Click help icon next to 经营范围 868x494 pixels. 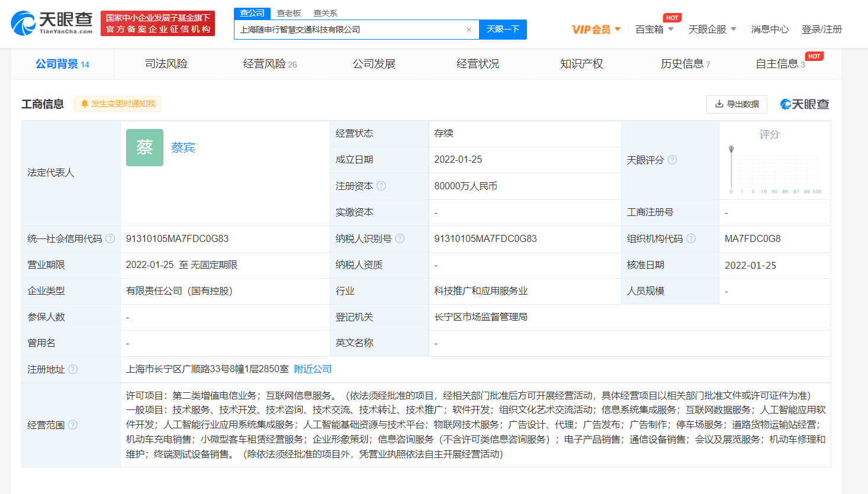point(73,425)
